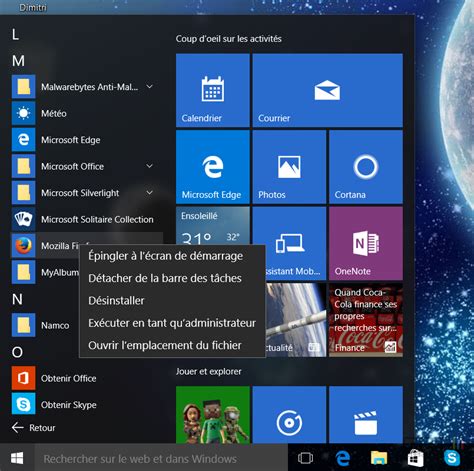The height and width of the screenshot is (471, 474).
Task: Click the Mozilla Firefox icon
Action: 23,246
